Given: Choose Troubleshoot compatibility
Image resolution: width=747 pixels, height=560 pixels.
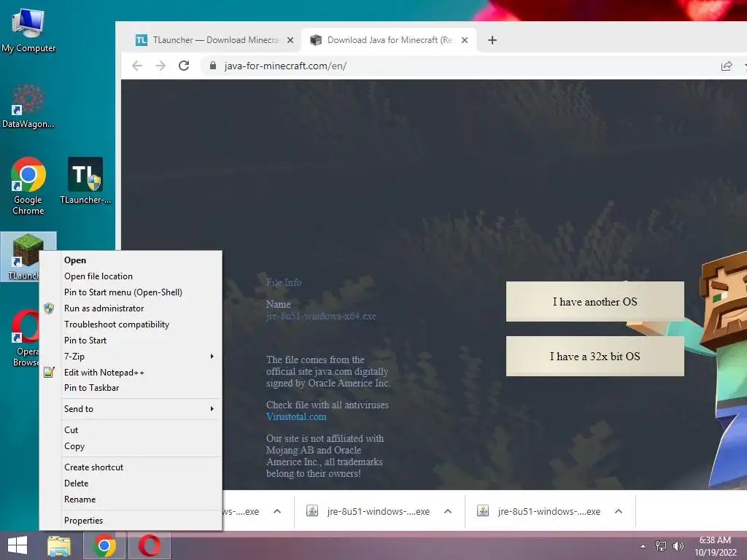Looking at the screenshot, I should point(142,324).
